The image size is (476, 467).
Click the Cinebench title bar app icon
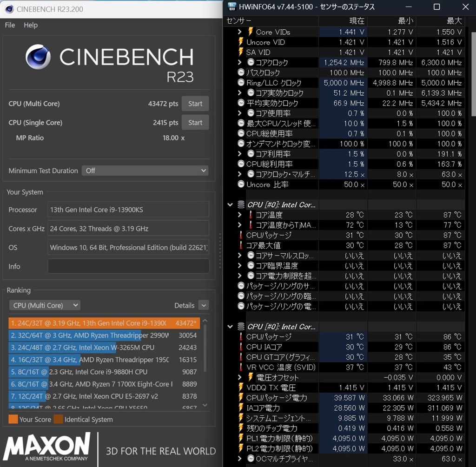coord(9,9)
